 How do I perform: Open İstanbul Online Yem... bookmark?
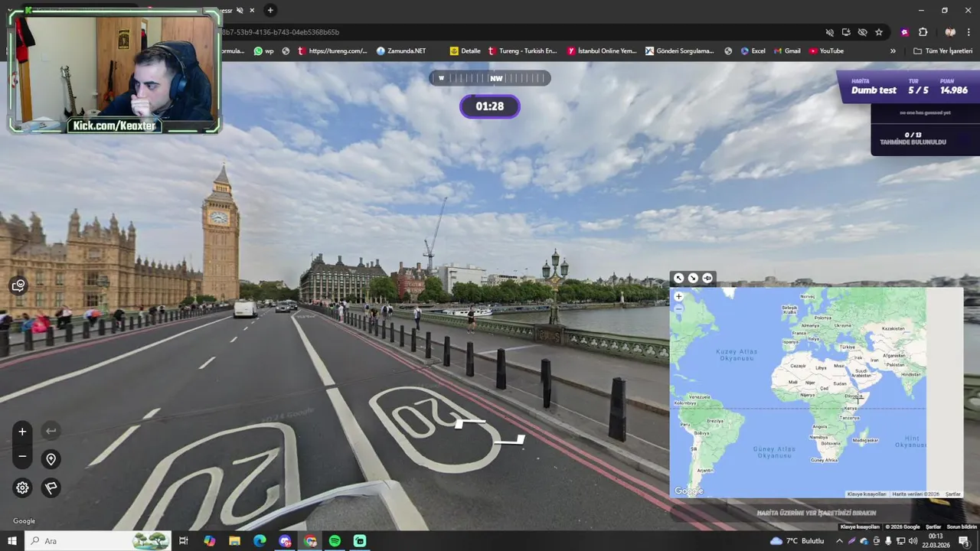602,51
